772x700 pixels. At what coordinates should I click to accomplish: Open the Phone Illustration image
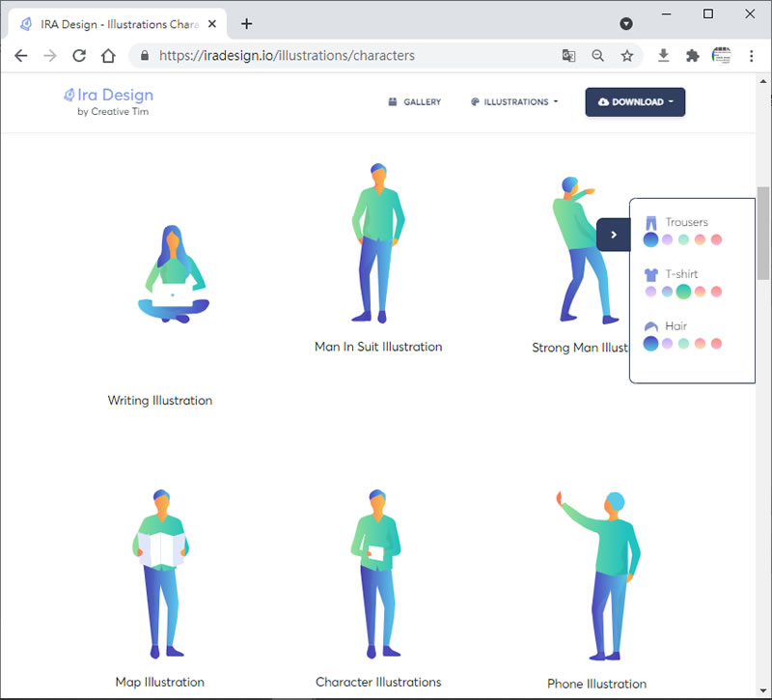click(x=598, y=575)
